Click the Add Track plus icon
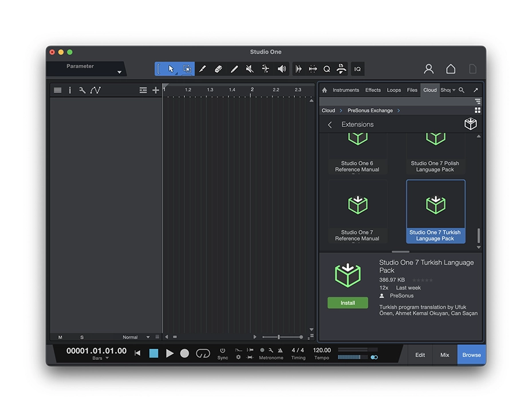Viewport: 532px width, 412px height. coord(156,90)
